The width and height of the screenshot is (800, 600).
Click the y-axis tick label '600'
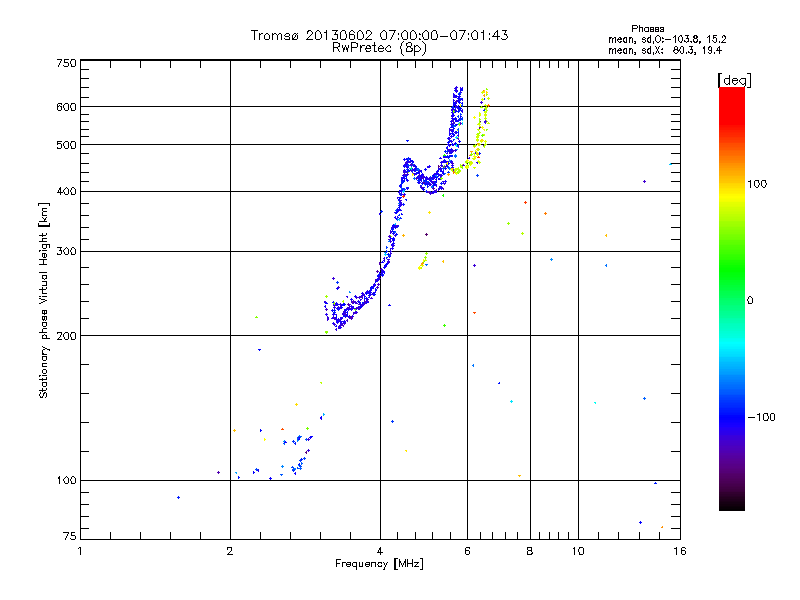click(x=66, y=107)
